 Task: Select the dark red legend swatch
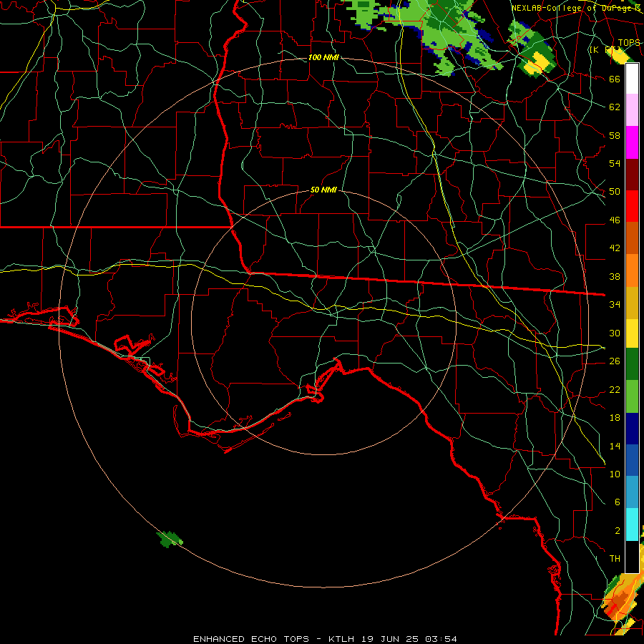point(632,175)
